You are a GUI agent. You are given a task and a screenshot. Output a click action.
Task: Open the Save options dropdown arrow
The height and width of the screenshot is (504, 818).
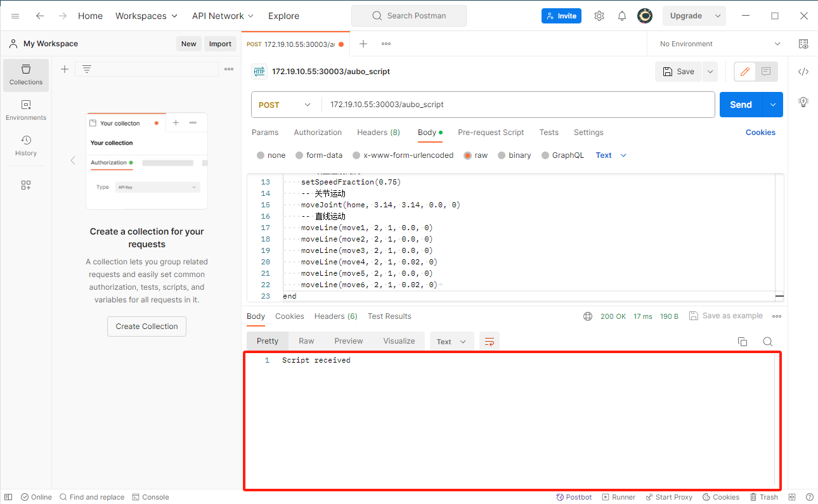pos(710,72)
